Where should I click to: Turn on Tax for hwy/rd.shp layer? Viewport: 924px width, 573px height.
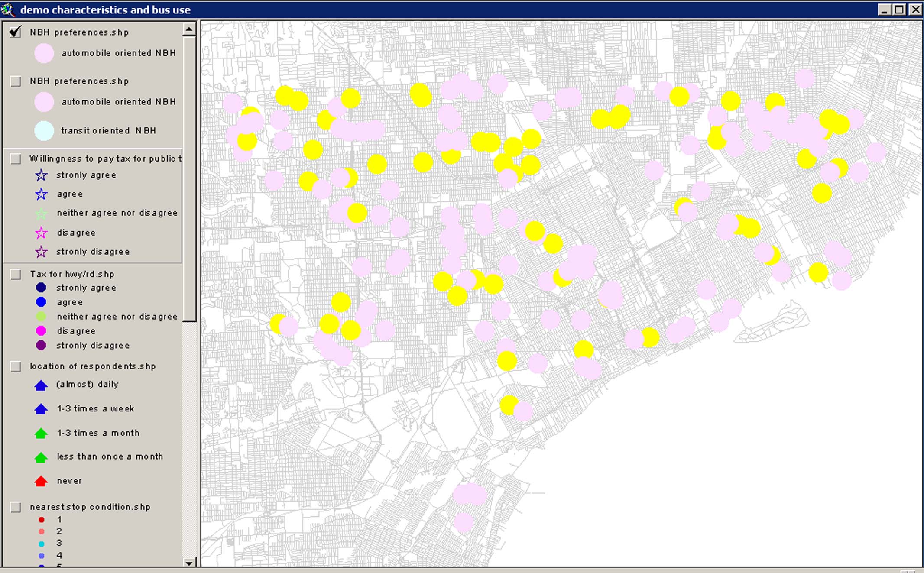[x=16, y=274]
